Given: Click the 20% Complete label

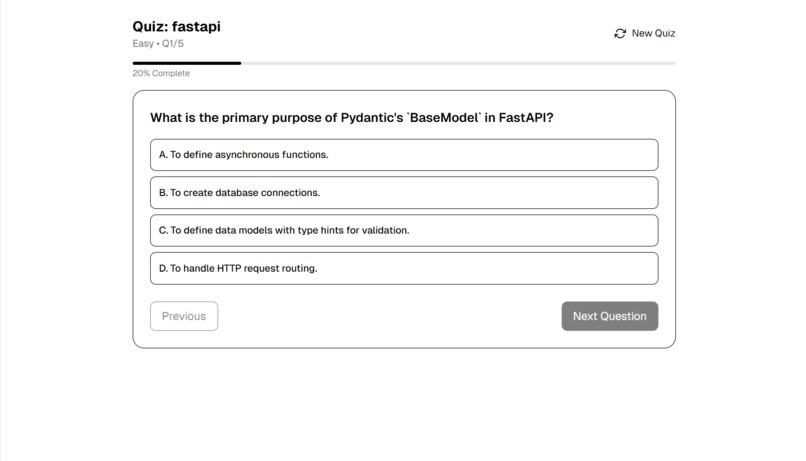Looking at the screenshot, I should point(161,74).
